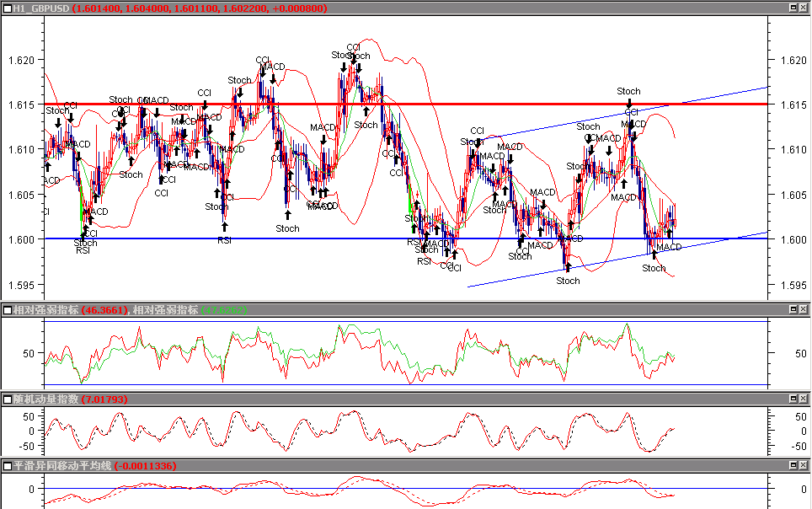The height and width of the screenshot is (509, 812).
Task: Click the 0 label on the MACD panel's left axis
Action: pyautogui.click(x=32, y=489)
